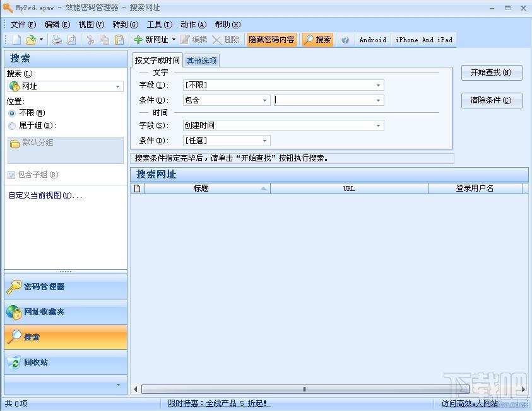The height and width of the screenshot is (411, 532).
Task: Open 网址收藏夹 navigation panel
Action: pos(66,312)
